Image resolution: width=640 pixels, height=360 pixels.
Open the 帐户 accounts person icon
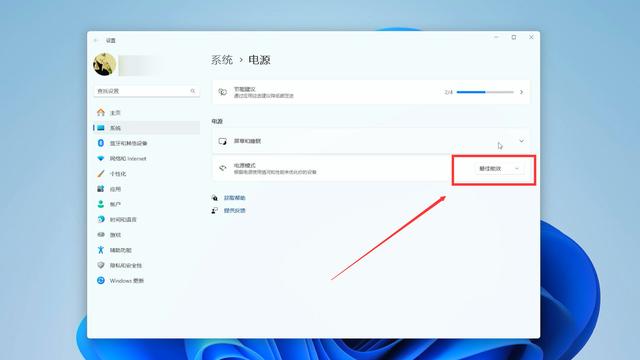coord(101,204)
